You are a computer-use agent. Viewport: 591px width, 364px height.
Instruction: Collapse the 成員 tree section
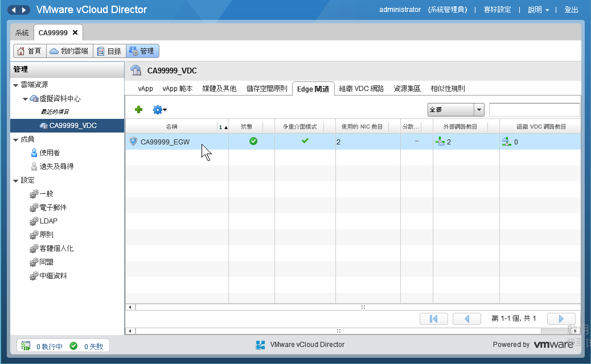(x=15, y=140)
